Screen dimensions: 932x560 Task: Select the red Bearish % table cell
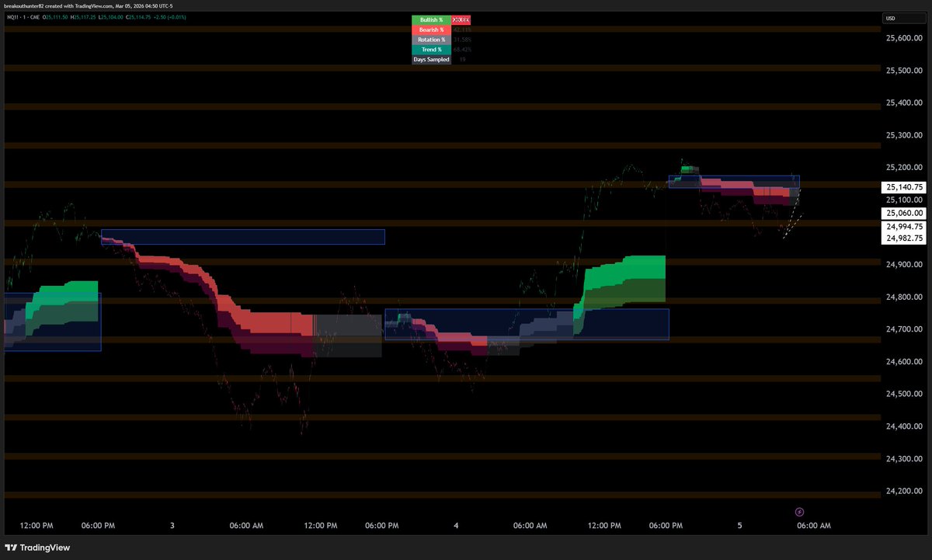click(432, 30)
